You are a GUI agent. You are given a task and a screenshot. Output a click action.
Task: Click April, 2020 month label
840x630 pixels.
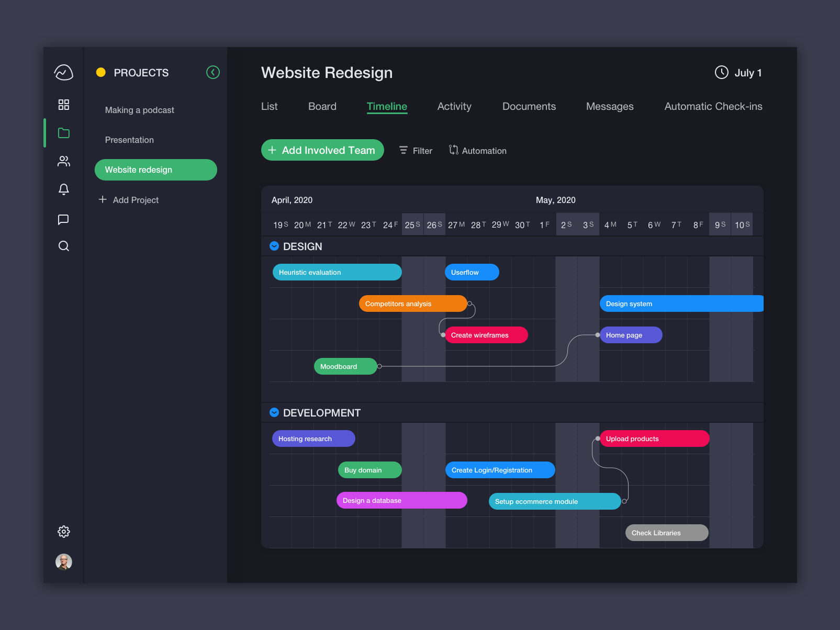tap(292, 200)
